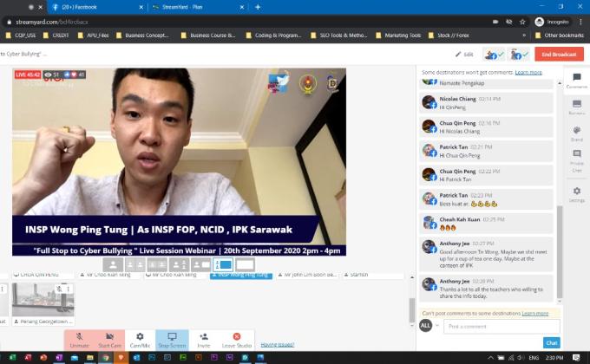The image size is (590, 364).
Task: Click the Cam/Mic settings icon
Action: 140,339
